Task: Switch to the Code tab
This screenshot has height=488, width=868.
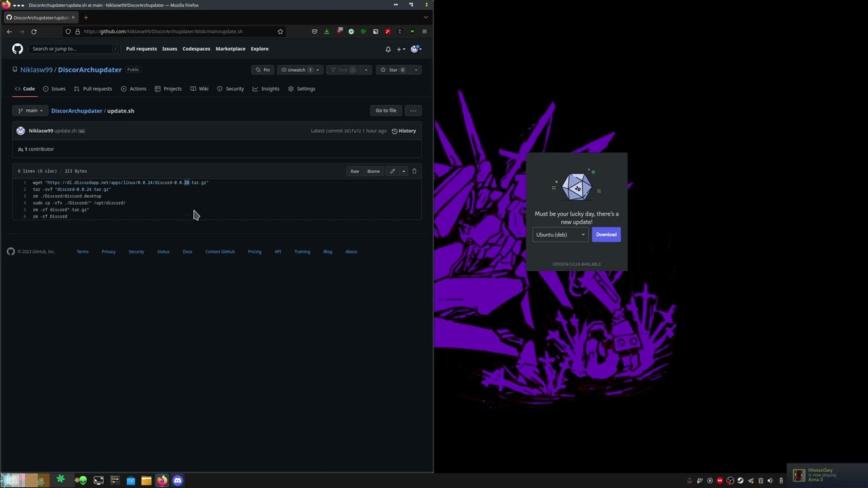Action: 25,89
